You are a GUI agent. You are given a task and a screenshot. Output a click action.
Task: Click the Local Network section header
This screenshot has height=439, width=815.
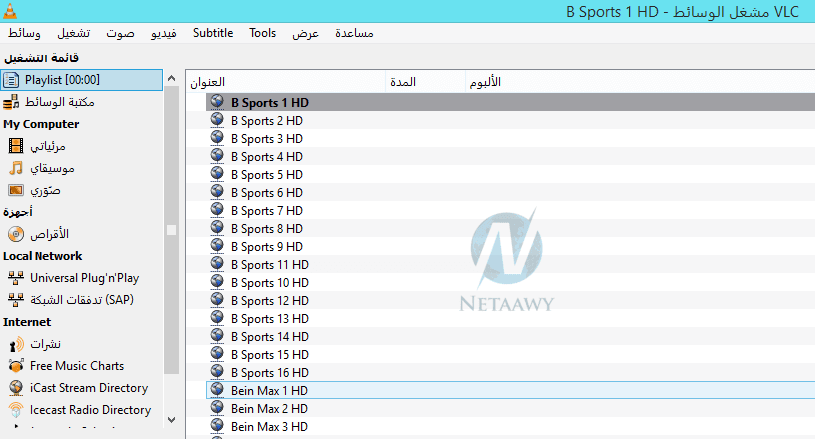coord(43,256)
